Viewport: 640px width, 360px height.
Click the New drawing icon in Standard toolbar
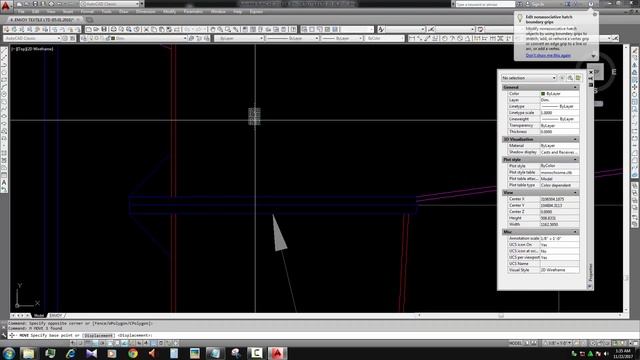(x=89, y=29)
